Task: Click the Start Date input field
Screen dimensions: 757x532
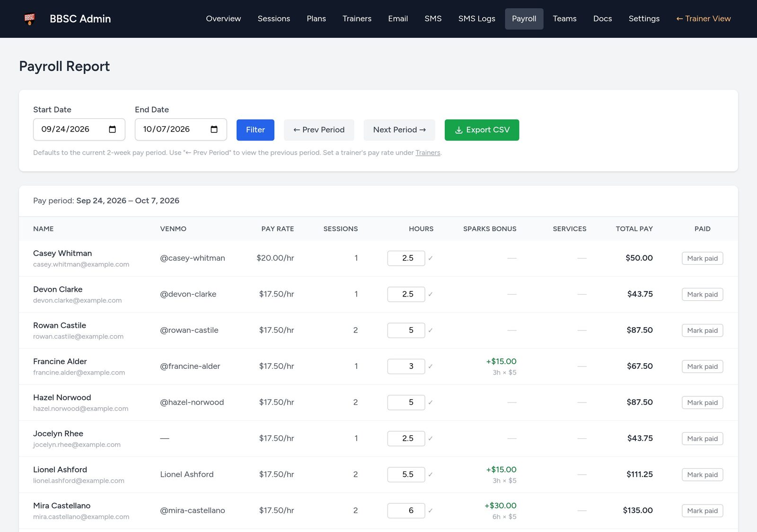Action: click(x=79, y=130)
